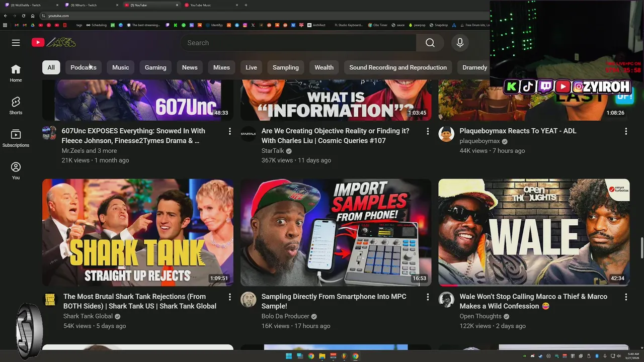The height and width of the screenshot is (362, 644).
Task: Open Shark Tank Global channel name link
Action: (x=88, y=316)
